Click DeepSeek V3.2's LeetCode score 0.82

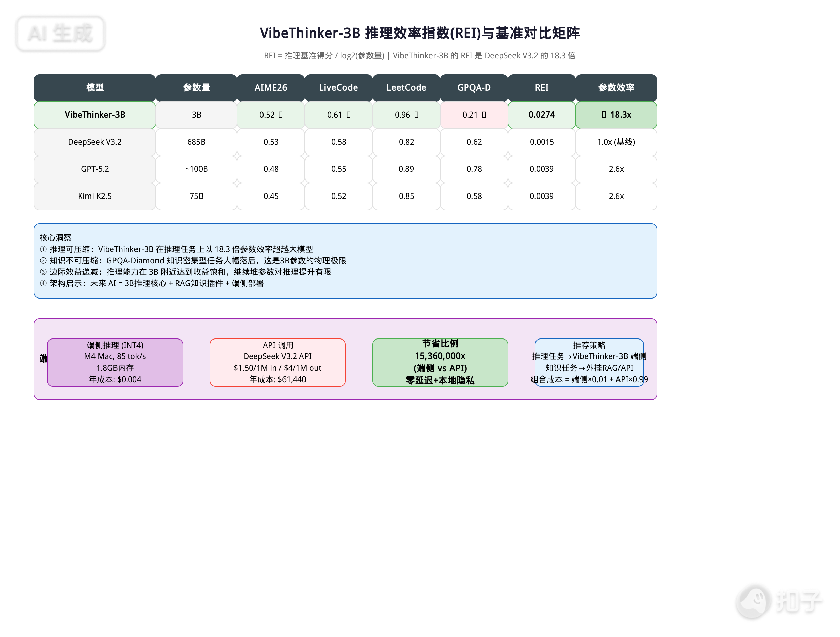click(x=406, y=142)
